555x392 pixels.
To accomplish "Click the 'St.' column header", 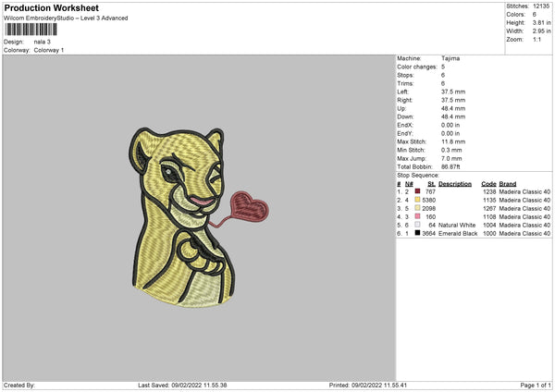I will (x=431, y=184).
